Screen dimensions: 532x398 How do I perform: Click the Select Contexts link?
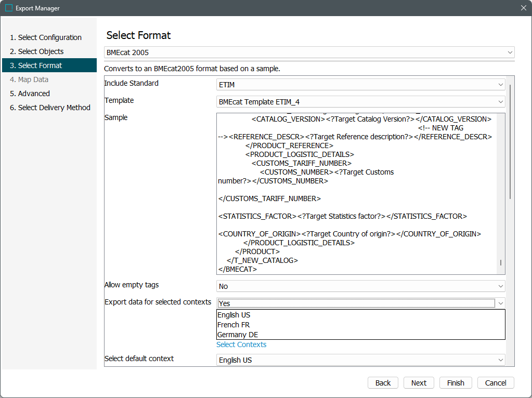click(241, 344)
